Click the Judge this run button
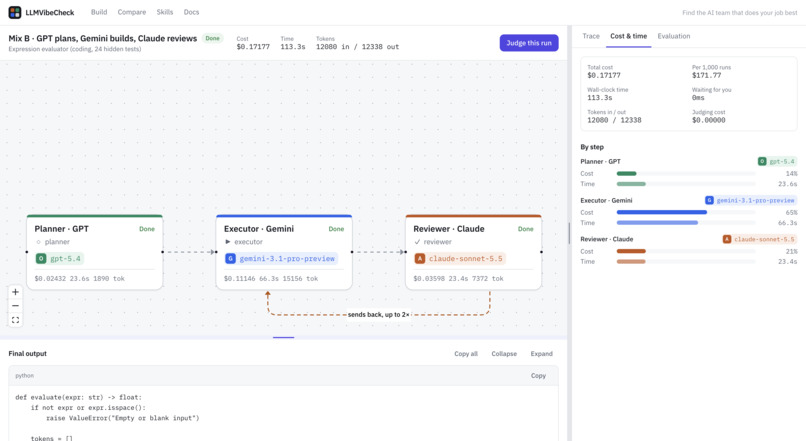The height and width of the screenshot is (441, 806). [x=529, y=43]
